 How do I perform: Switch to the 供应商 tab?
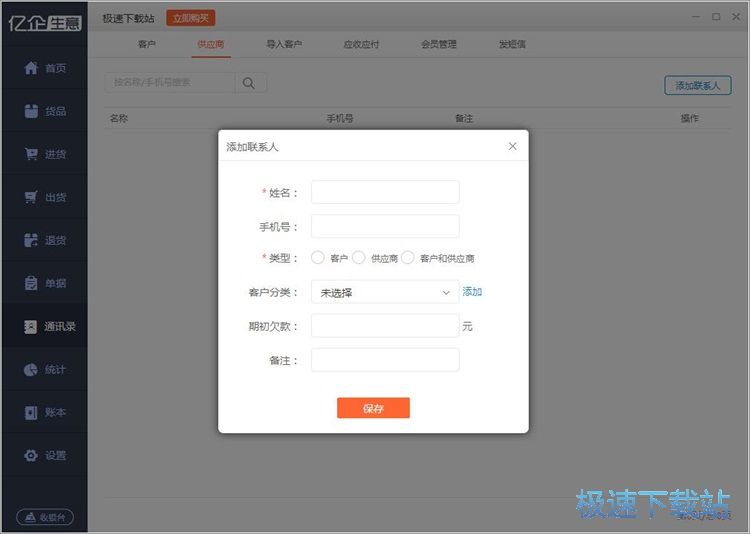click(x=211, y=44)
